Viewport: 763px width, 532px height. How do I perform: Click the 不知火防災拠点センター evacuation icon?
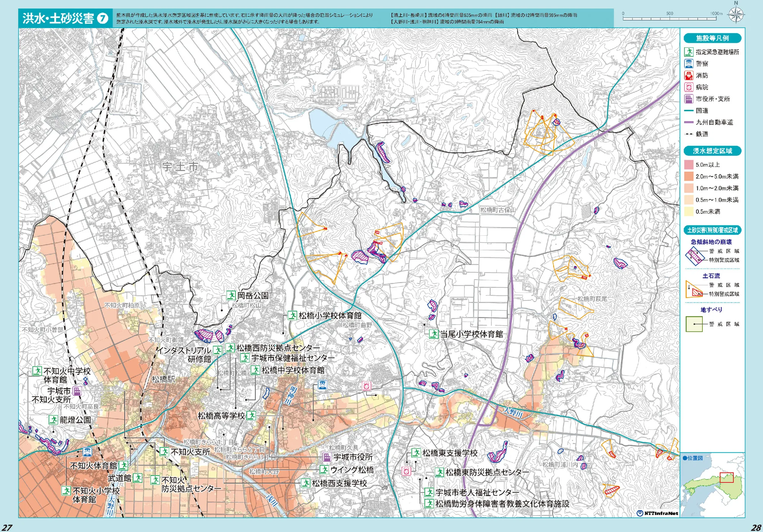[155, 480]
